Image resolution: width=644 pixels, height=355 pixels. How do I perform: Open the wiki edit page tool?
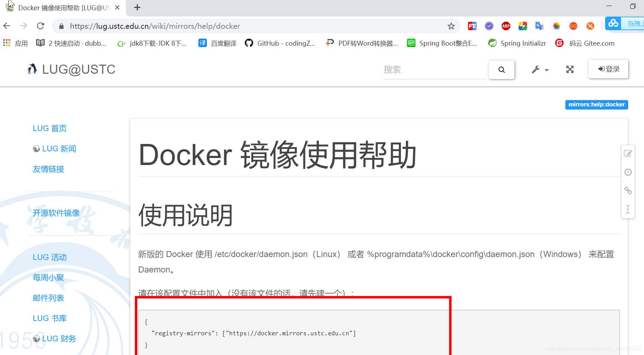pos(628,153)
